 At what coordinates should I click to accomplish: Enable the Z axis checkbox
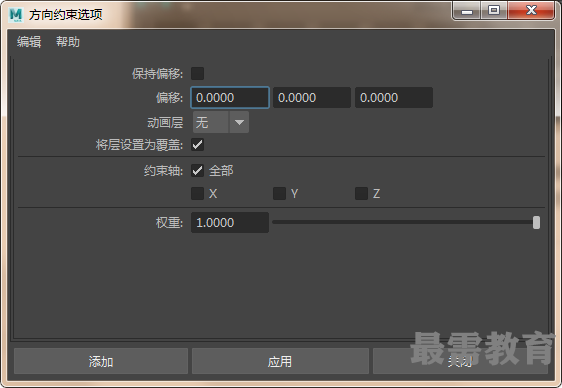tap(361, 193)
